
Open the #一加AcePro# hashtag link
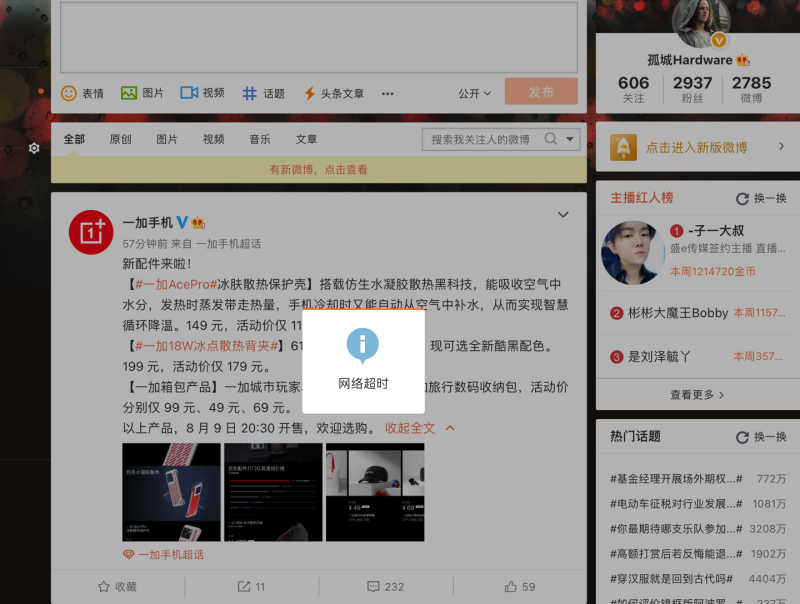tap(176, 285)
